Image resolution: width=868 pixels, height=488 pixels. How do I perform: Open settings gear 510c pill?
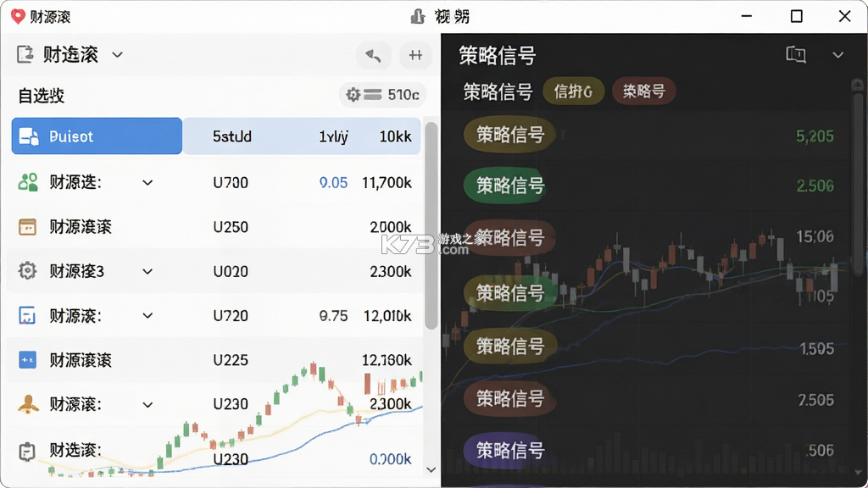[382, 95]
